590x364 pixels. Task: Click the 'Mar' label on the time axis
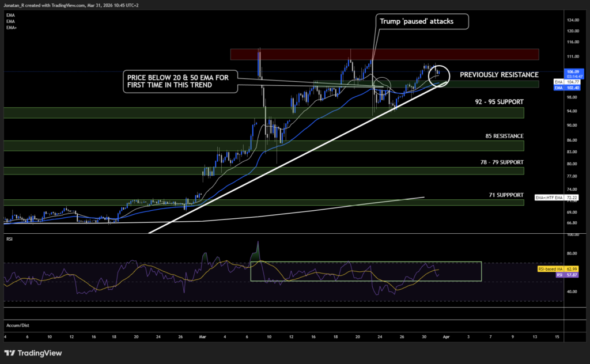tap(203, 336)
